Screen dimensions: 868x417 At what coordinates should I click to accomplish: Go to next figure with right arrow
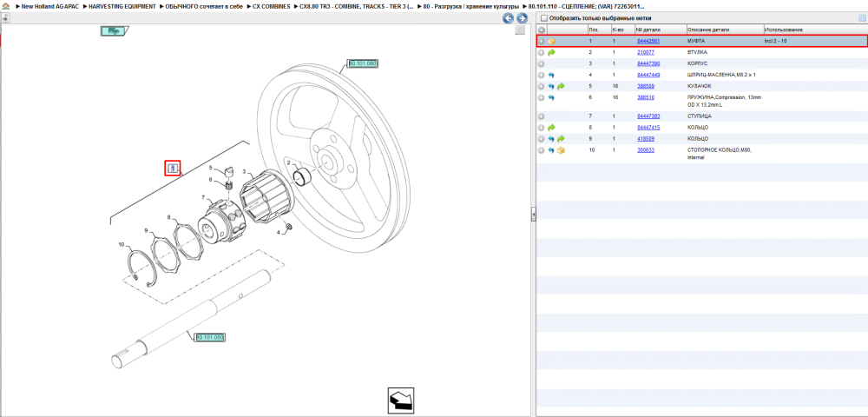[x=522, y=18]
